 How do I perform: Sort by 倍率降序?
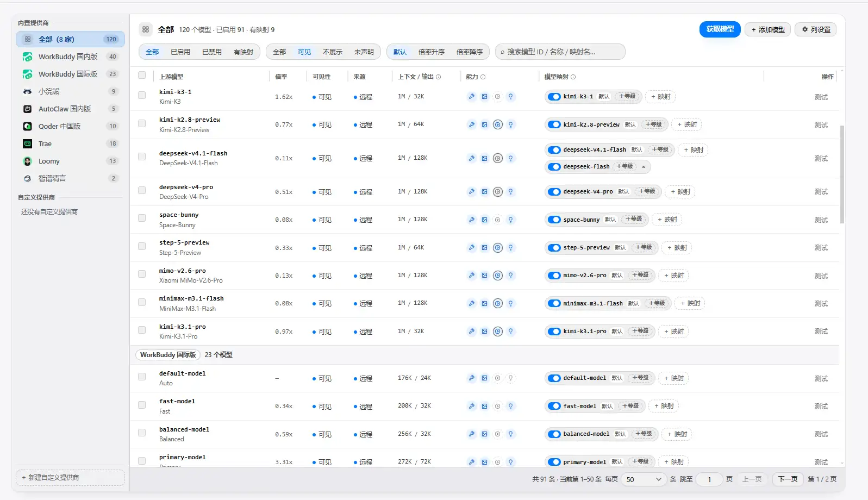click(470, 52)
